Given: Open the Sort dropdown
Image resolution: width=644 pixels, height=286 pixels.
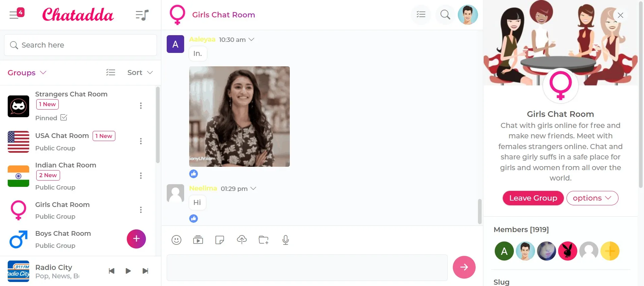Looking at the screenshot, I should tap(140, 72).
